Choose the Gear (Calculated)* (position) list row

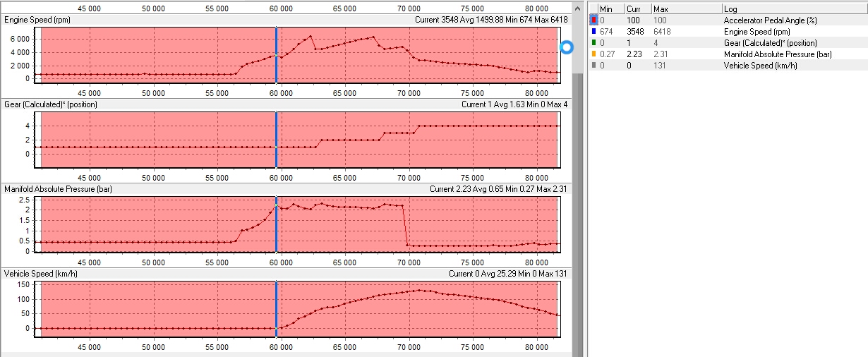771,43
